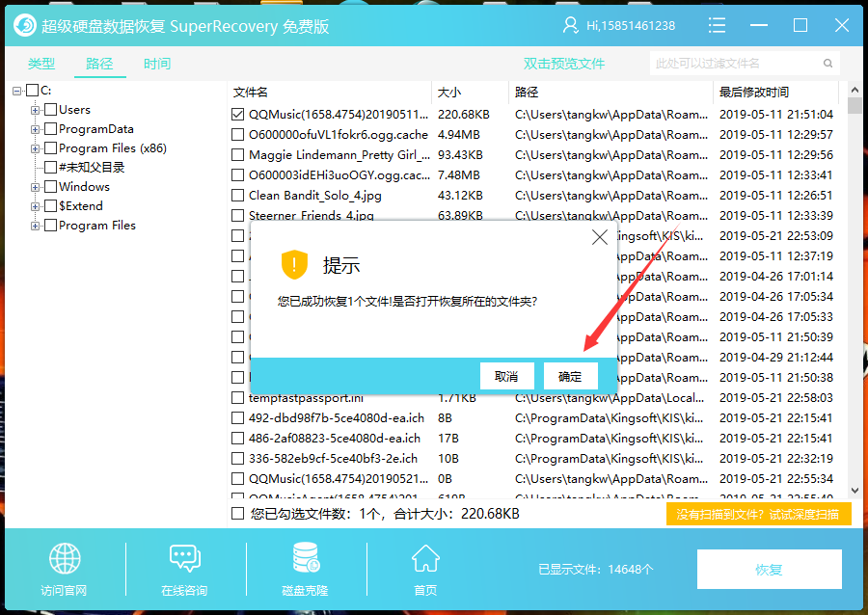Uncheck the QQMusic(1658.4754)20190511 file checkbox
Viewport: 868px width, 615px height.
click(237, 115)
